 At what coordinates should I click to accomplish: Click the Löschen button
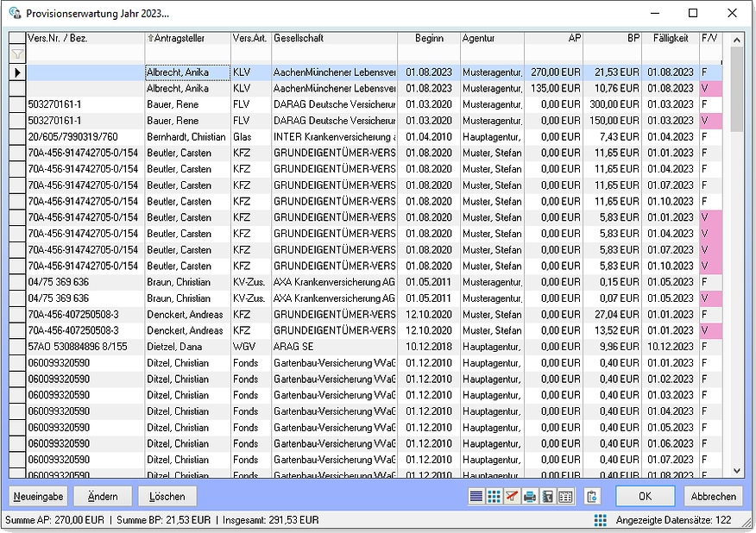pyautogui.click(x=167, y=497)
